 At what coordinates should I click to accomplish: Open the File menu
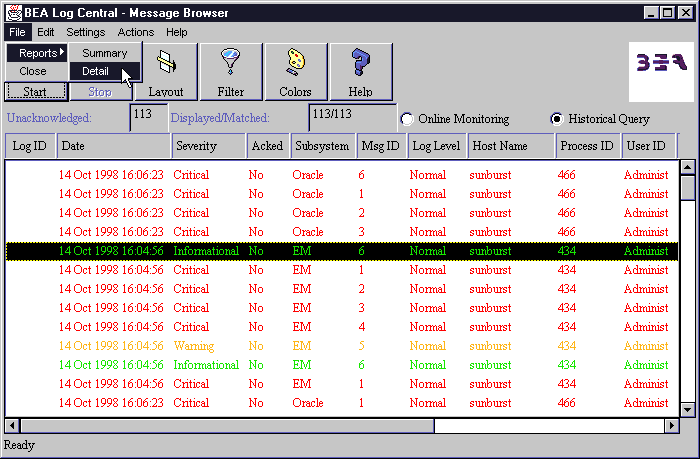pos(17,32)
